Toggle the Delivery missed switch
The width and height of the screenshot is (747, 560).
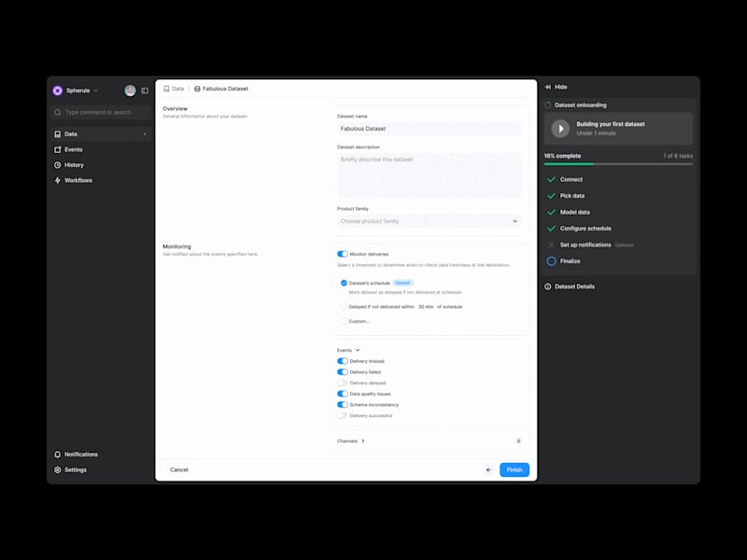pyautogui.click(x=343, y=361)
